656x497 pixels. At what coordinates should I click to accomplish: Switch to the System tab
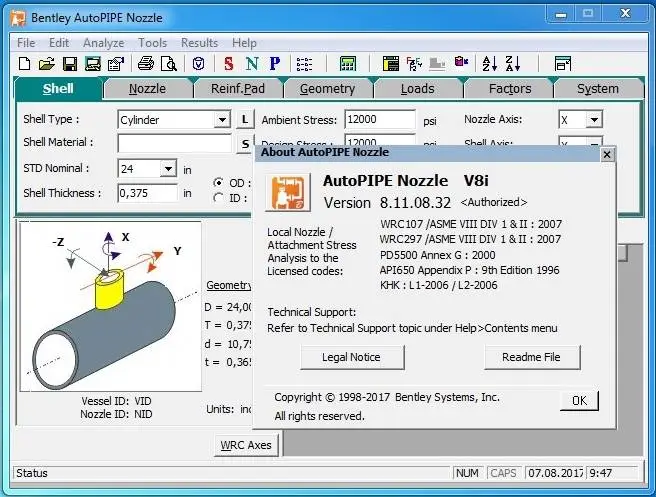pyautogui.click(x=598, y=89)
